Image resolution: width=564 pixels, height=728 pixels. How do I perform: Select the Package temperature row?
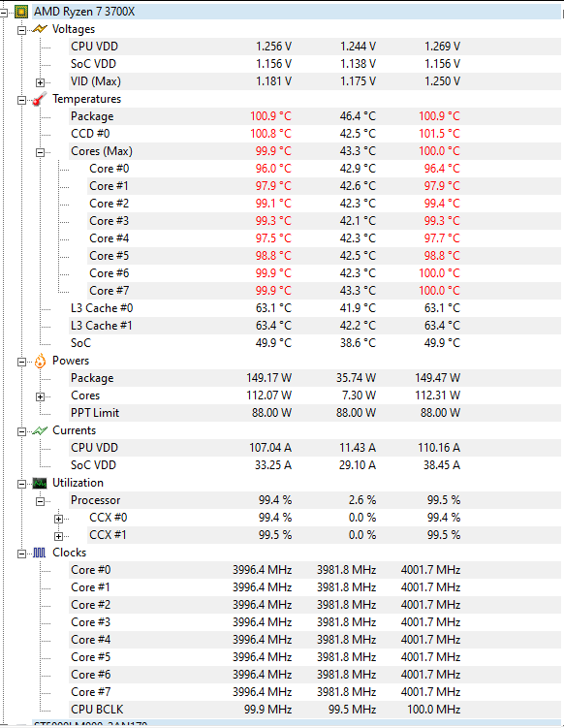pos(315,116)
